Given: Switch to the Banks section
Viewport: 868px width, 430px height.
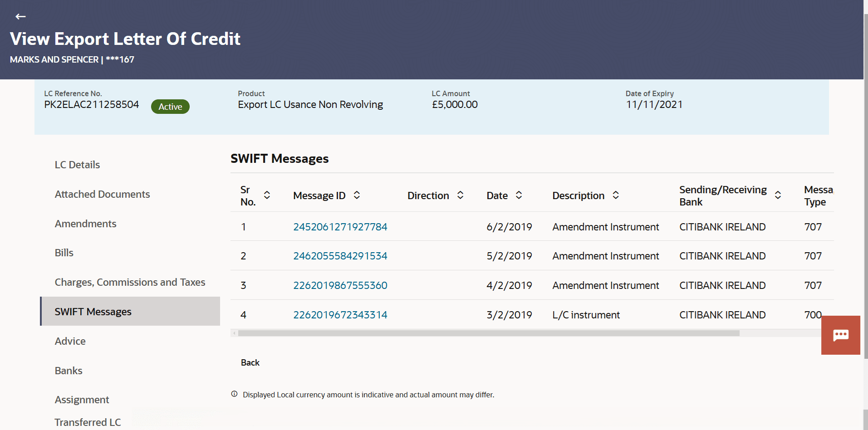Looking at the screenshot, I should 69,371.
